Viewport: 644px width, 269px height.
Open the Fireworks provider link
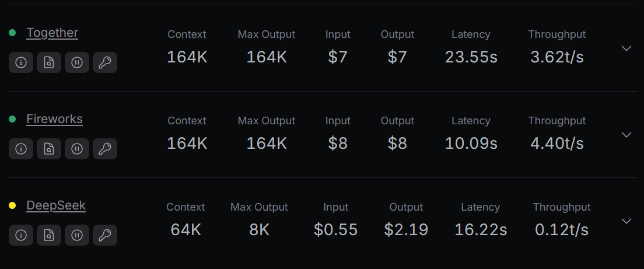point(55,119)
